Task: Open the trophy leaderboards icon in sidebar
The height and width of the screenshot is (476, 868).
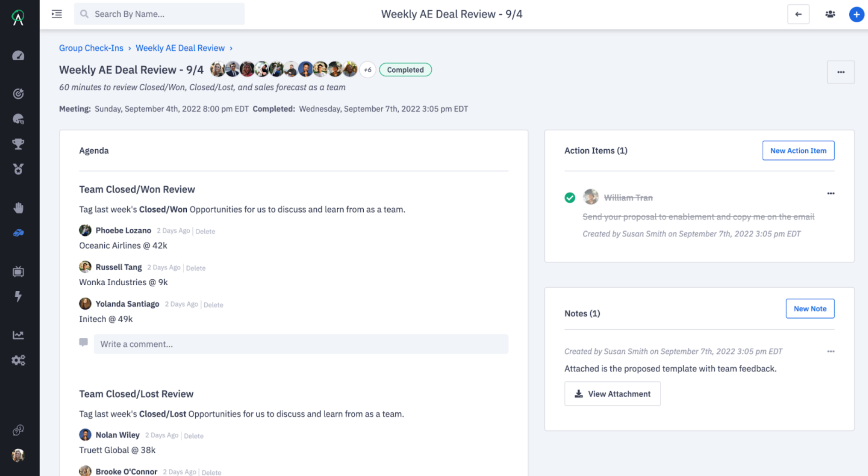Action: 18,144
